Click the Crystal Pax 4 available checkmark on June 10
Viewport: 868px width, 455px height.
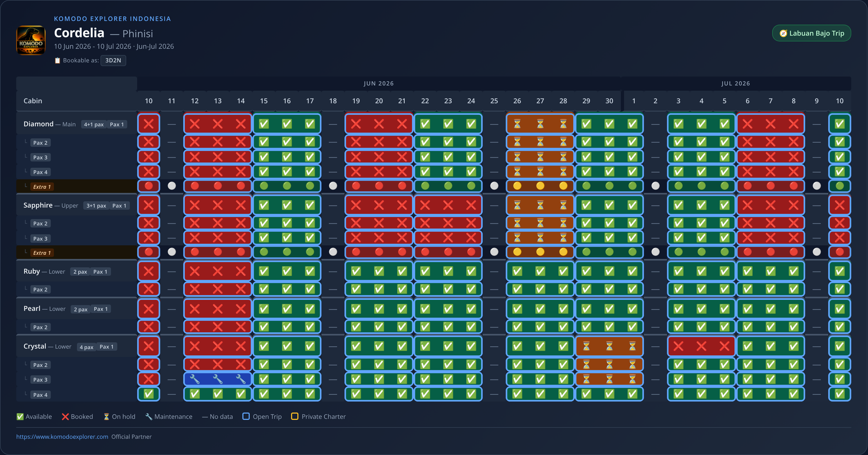point(149,394)
